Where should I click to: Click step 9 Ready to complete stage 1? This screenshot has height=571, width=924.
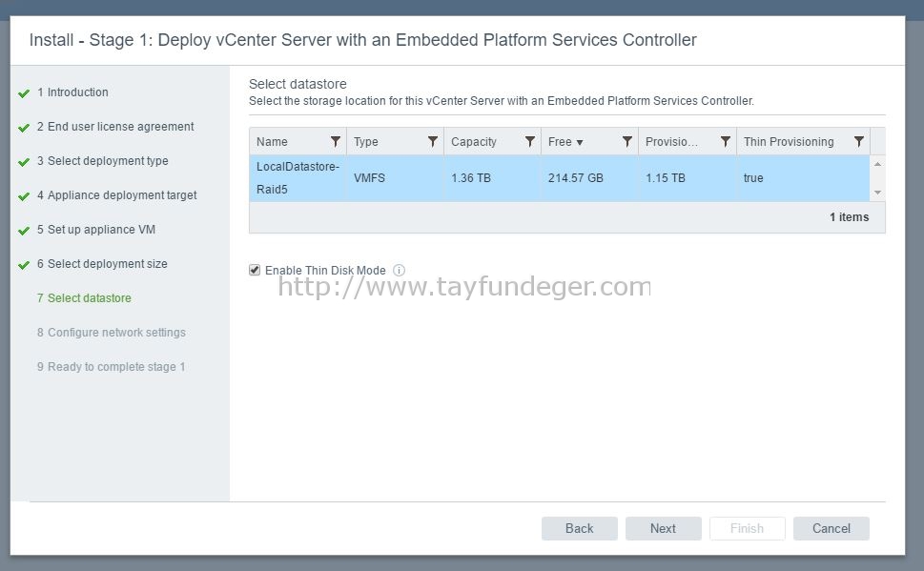(111, 366)
